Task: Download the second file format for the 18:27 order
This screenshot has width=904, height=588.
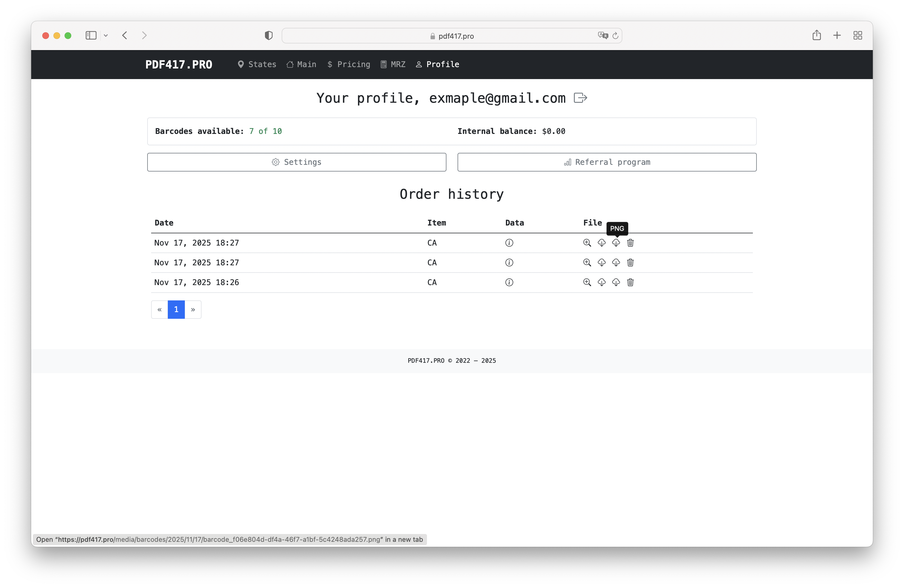Action: 616,243
